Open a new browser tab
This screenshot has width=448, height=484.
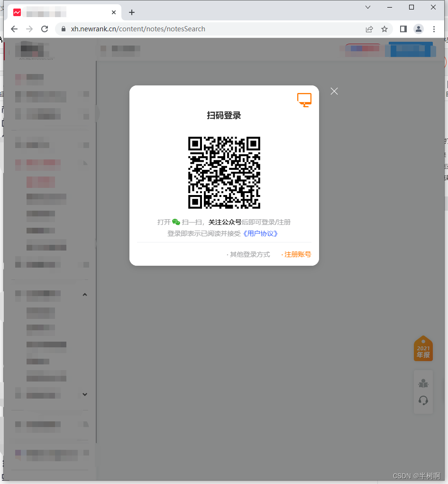132,12
